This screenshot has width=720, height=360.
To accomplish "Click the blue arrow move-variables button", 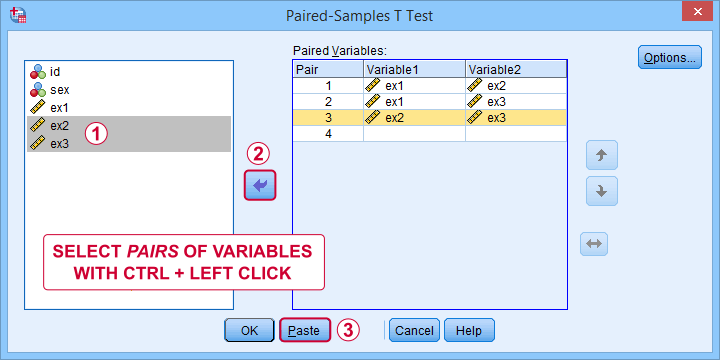I will click(x=260, y=186).
